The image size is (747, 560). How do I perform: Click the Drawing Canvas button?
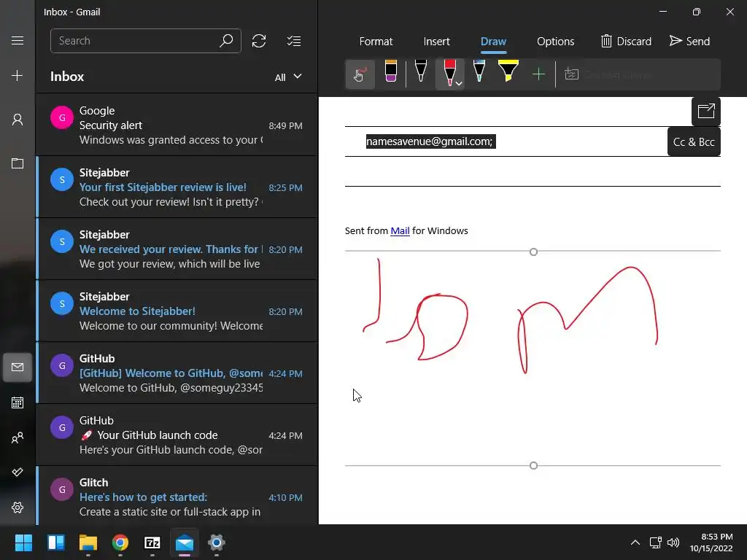click(612, 74)
